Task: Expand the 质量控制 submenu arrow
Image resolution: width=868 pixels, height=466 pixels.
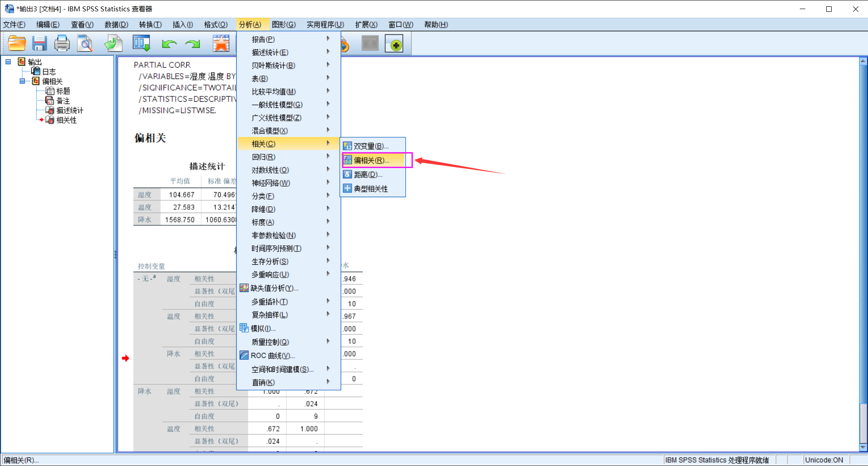Action: pyautogui.click(x=328, y=342)
